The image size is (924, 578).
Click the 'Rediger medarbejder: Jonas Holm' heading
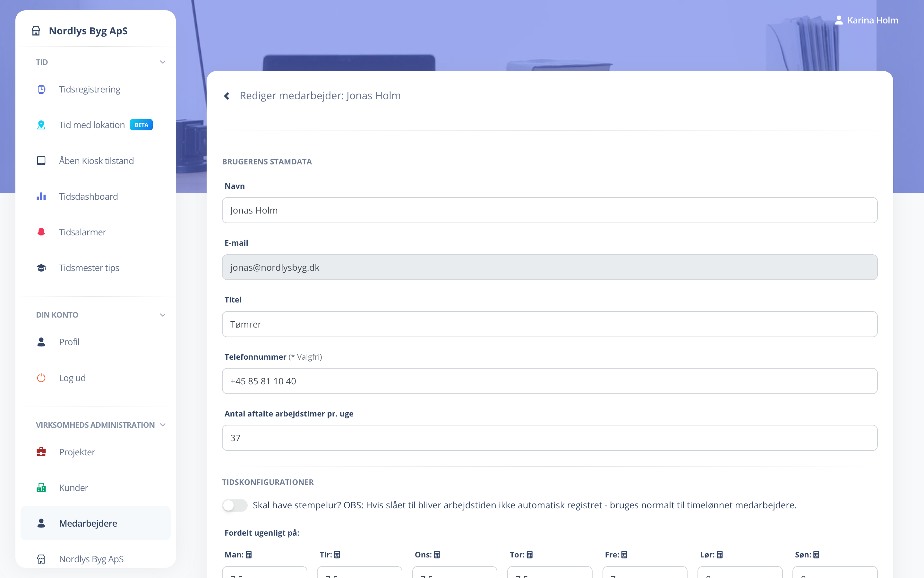click(x=320, y=96)
